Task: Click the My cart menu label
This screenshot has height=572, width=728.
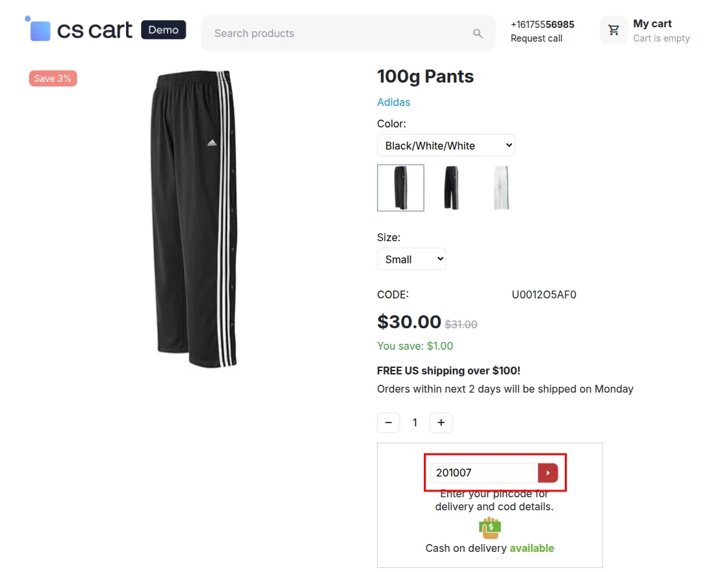Action: pos(652,23)
